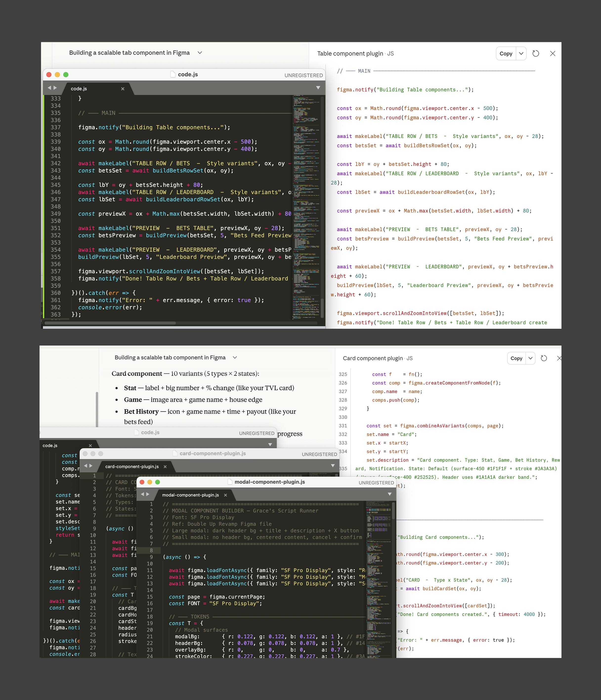Click the forward arrow in the top code.js editor

click(55, 88)
